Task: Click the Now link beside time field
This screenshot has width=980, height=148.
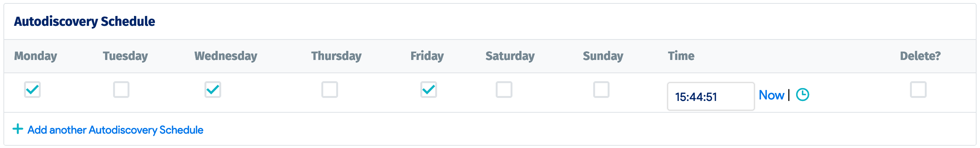Action: pos(771,95)
